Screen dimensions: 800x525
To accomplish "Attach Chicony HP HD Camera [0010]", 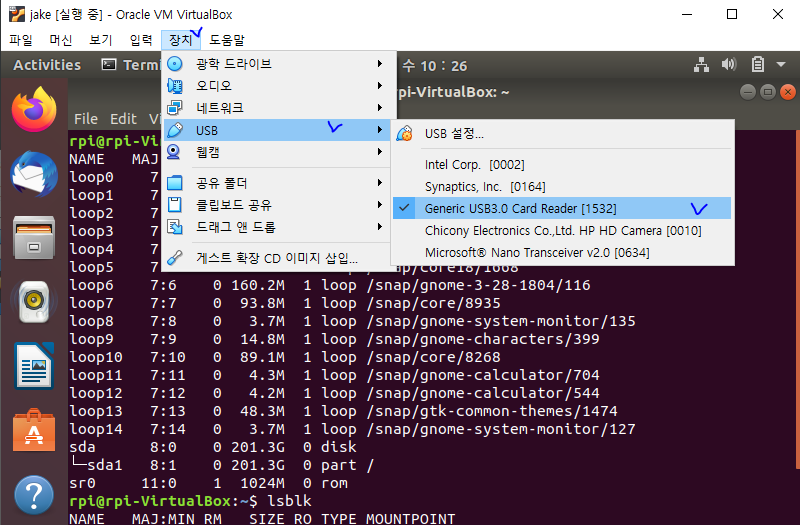I will click(x=562, y=231).
